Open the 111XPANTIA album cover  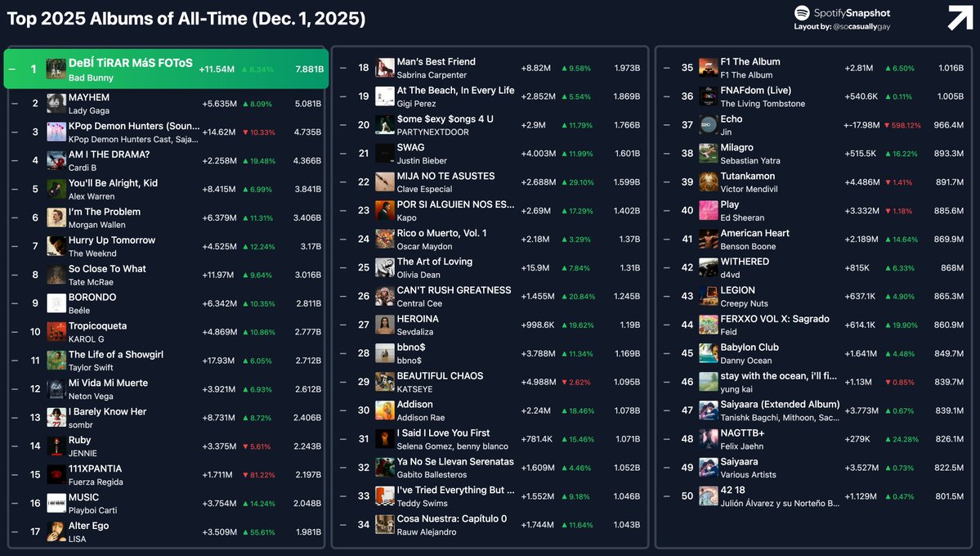[56, 475]
